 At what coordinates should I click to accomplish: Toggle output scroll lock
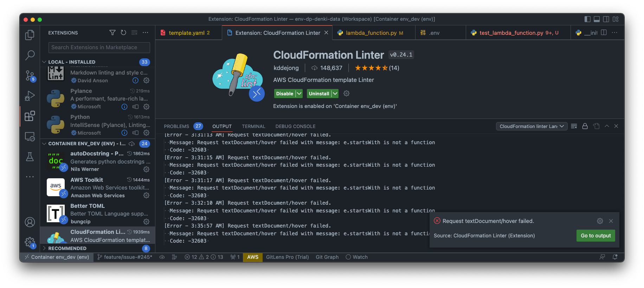pyautogui.click(x=585, y=126)
